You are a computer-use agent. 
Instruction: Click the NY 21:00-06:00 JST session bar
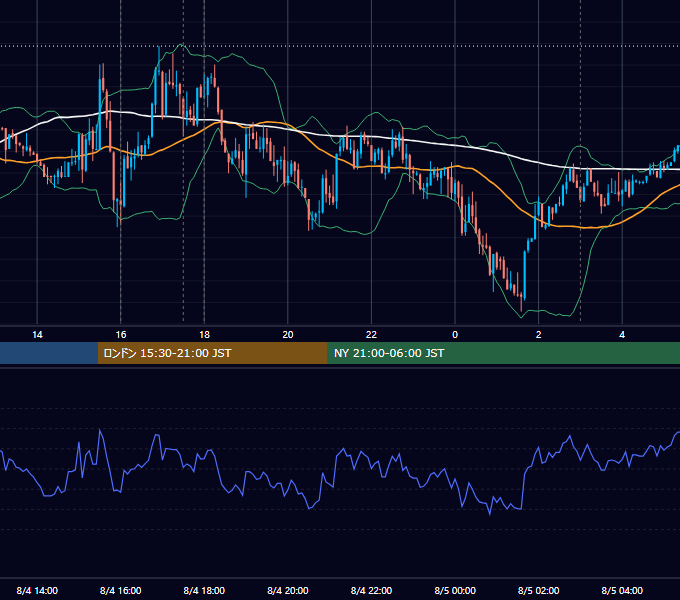pyautogui.click(x=503, y=353)
